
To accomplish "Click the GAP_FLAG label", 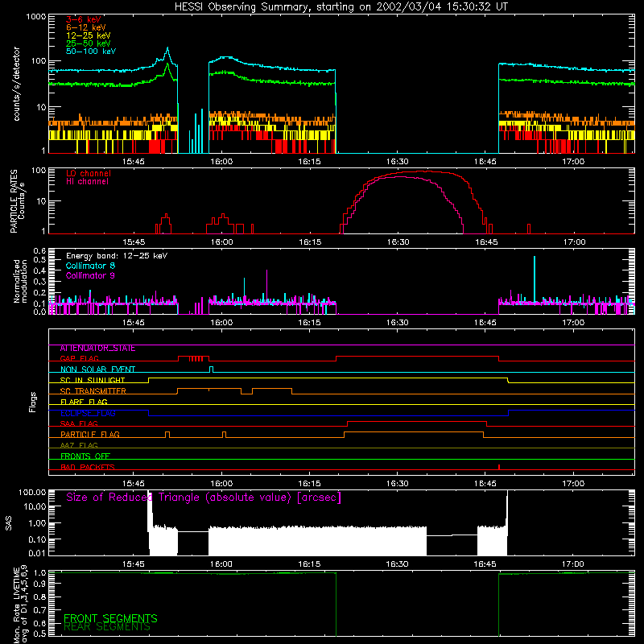I will pyautogui.click(x=79, y=358).
